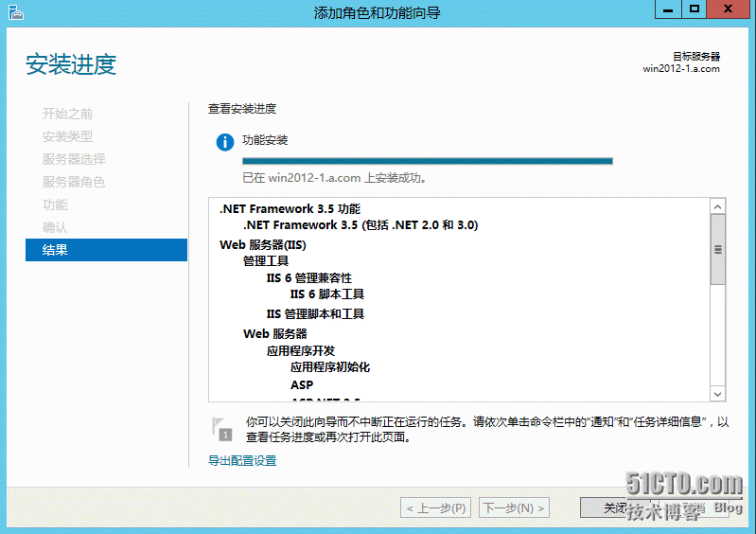Click the wizard icon in title bar
Viewport: 756px width, 534px height.
(15, 12)
